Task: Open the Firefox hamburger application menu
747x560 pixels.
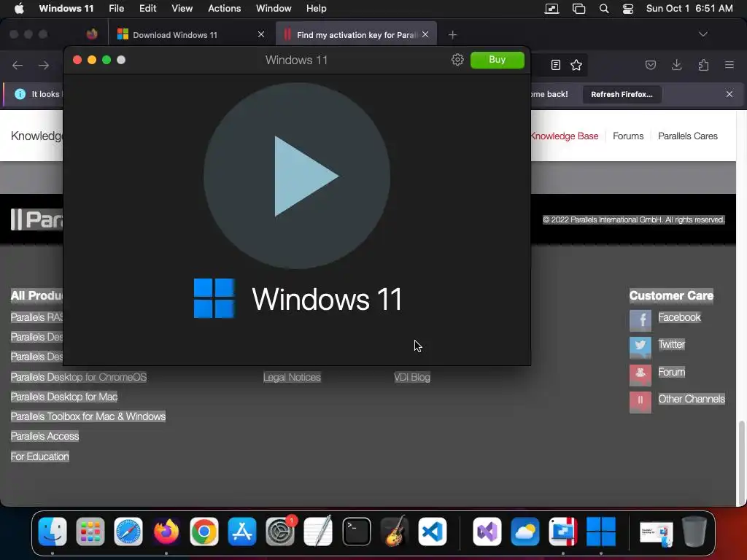Action: click(x=729, y=65)
